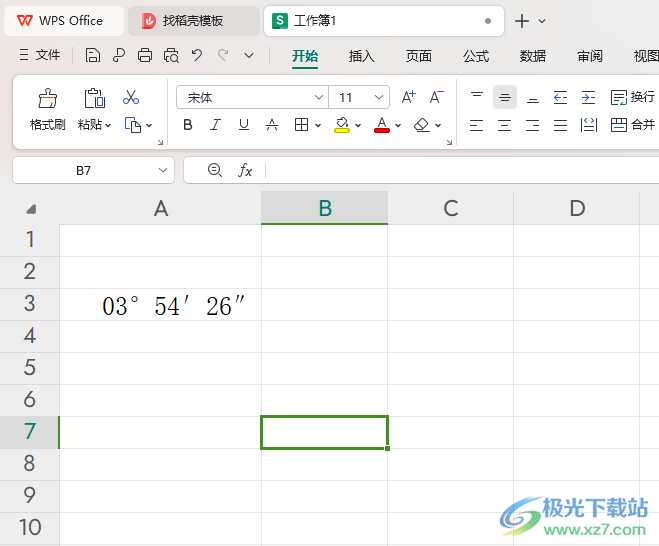
Task: Increase font size with A+ icon
Action: (408, 98)
